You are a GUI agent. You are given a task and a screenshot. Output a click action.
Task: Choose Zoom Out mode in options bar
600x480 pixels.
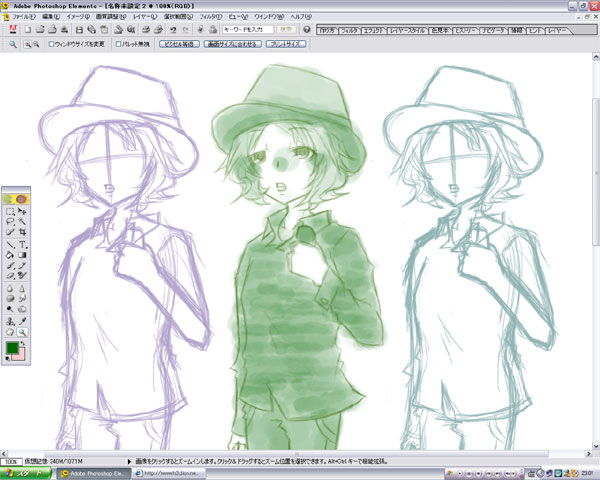[x=36, y=44]
